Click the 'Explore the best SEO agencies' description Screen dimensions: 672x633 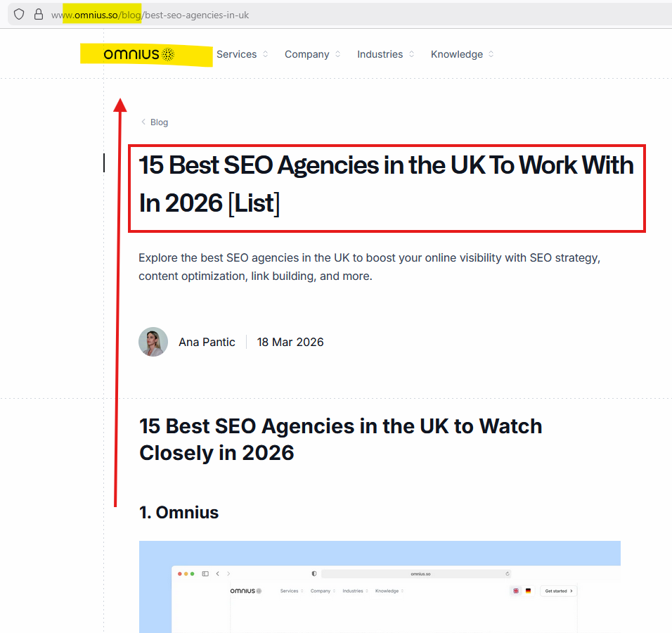click(x=369, y=267)
